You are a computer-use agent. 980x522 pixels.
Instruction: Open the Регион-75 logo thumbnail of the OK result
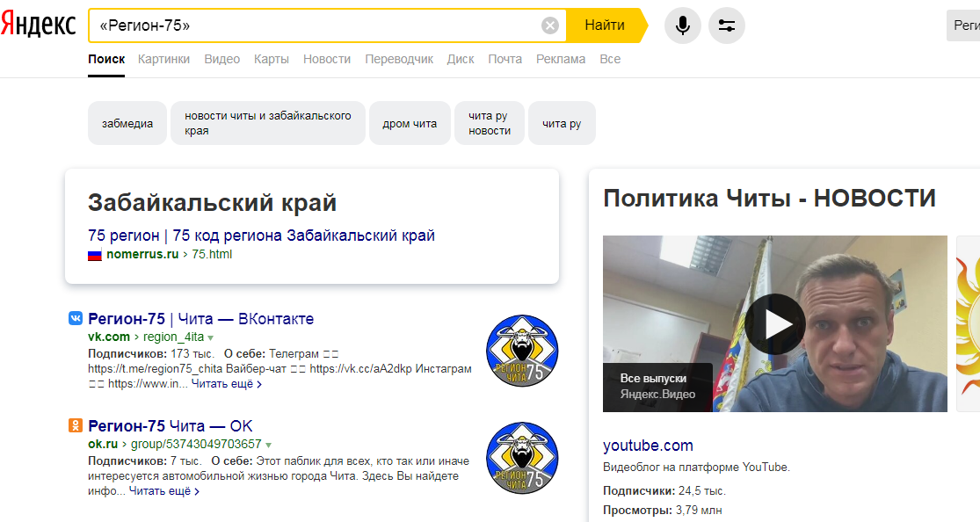pyautogui.click(x=522, y=458)
